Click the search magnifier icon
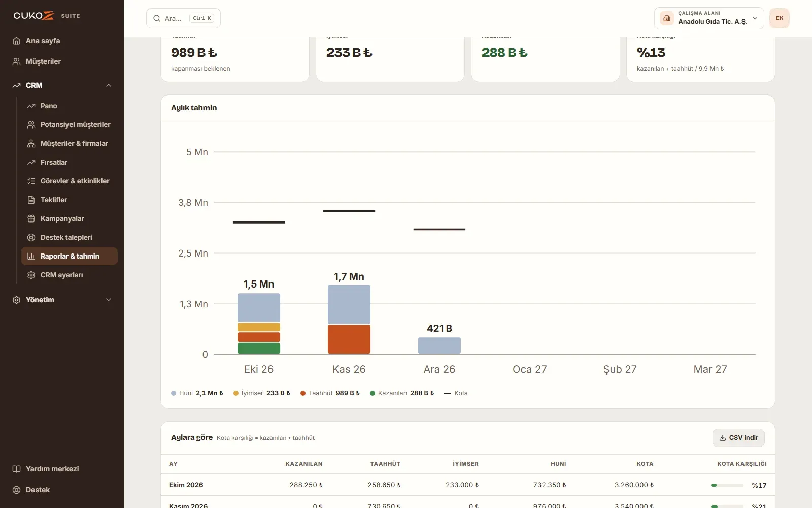812x508 pixels. 157,18
